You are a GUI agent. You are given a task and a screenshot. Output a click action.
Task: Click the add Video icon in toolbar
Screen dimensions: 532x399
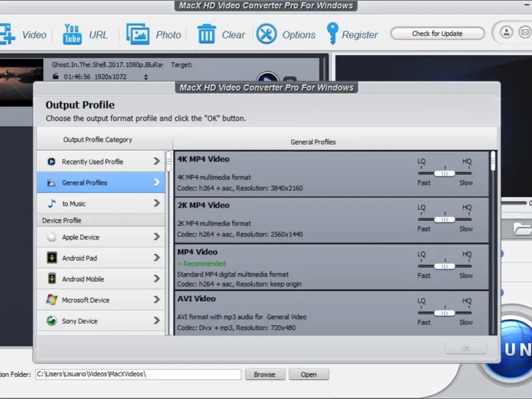click(7, 34)
